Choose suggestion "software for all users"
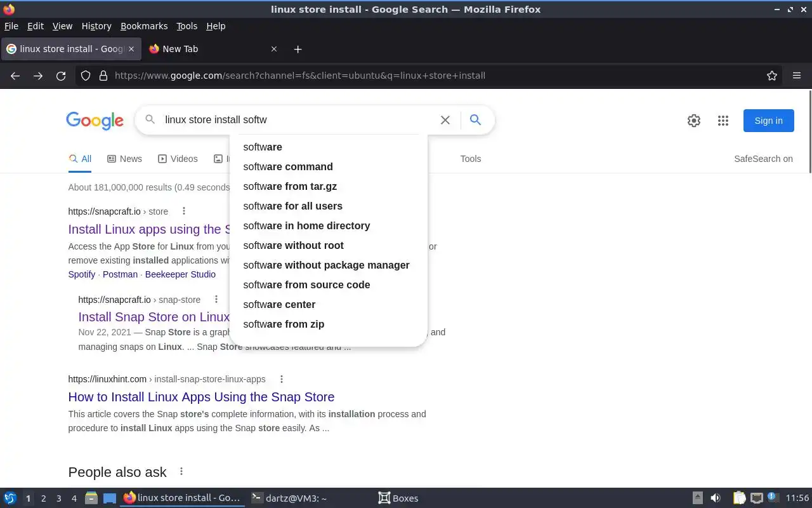Screen dimensions: 812x508 (x=329, y=206)
